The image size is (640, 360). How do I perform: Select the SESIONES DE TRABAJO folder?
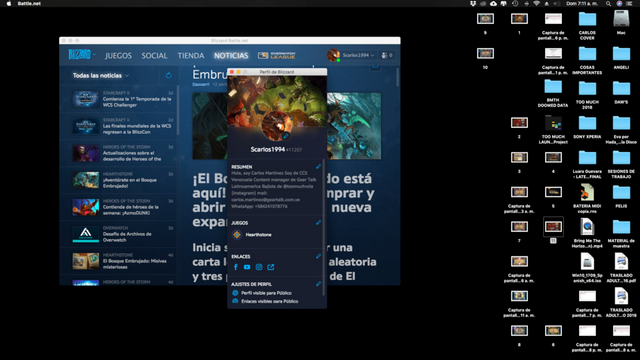pyautogui.click(x=621, y=158)
